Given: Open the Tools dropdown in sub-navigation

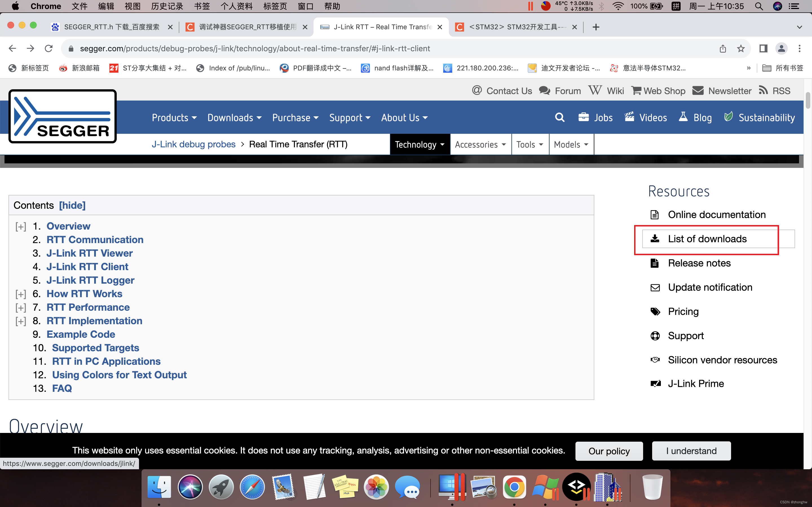Looking at the screenshot, I should (529, 144).
